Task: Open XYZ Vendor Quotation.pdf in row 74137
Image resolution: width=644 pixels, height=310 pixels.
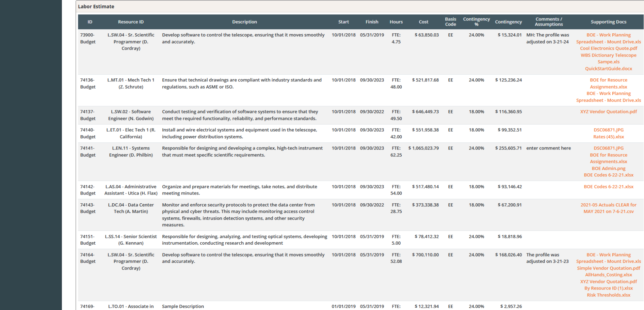Action: point(608,111)
